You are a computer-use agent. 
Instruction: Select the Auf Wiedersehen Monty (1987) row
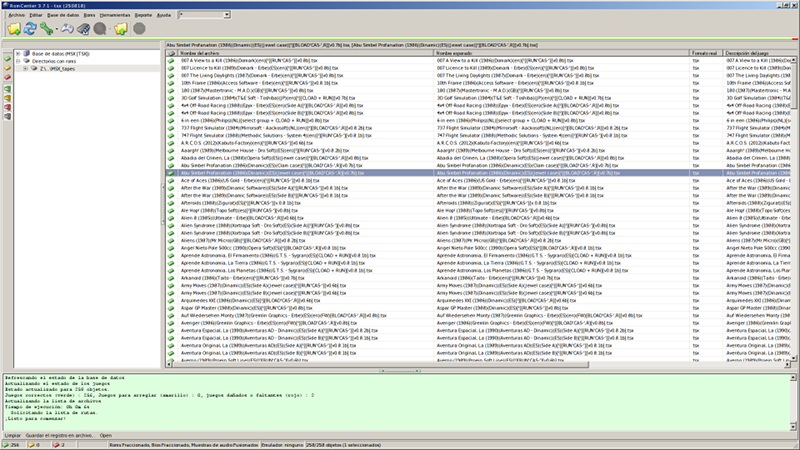click(480, 315)
